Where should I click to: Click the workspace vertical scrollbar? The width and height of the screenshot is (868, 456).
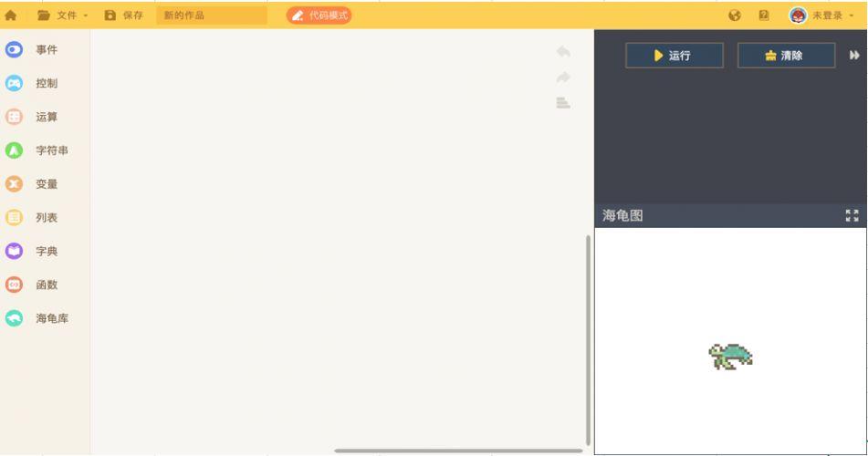pyautogui.click(x=588, y=340)
